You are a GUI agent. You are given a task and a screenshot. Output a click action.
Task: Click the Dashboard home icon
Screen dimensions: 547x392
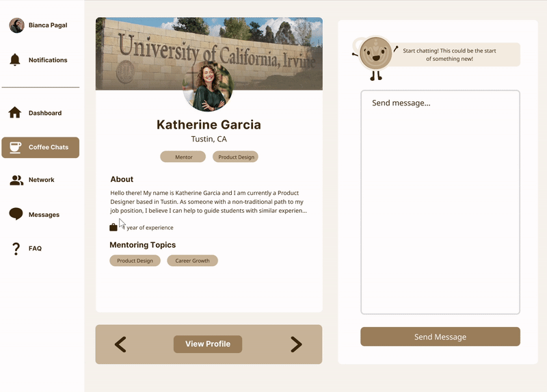coord(14,112)
